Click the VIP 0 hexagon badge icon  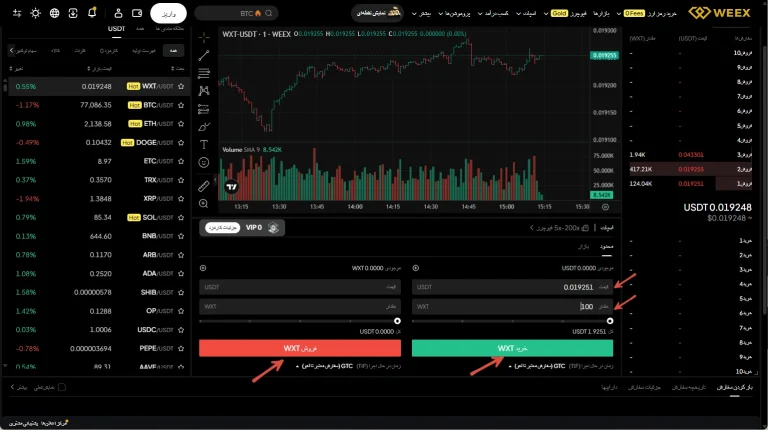[273, 228]
